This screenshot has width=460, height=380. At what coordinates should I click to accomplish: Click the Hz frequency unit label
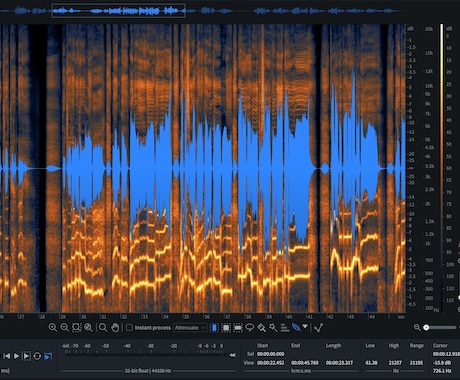coord(395,371)
